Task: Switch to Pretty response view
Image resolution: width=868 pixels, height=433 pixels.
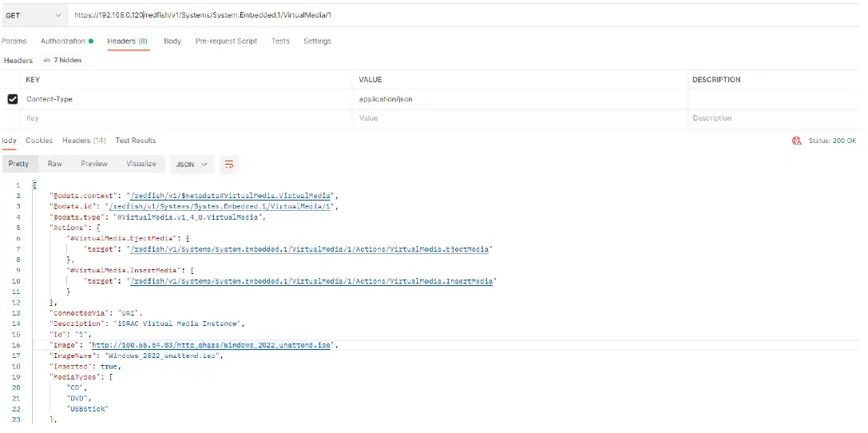Action: click(18, 164)
